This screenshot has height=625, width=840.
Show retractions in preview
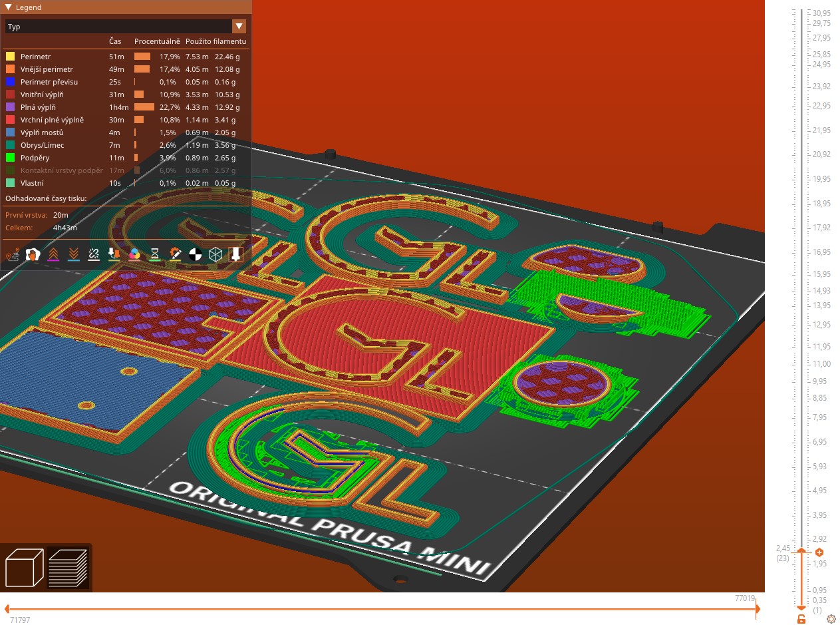pyautogui.click(x=53, y=254)
